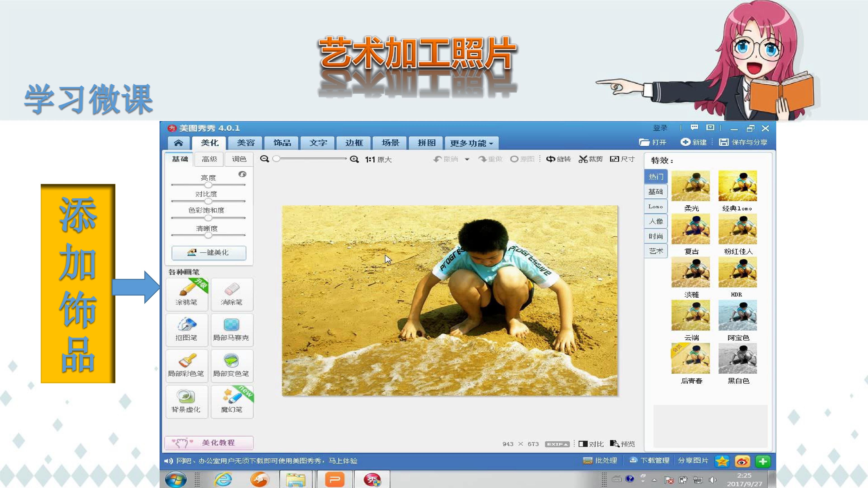Click the 旋转 rotate toolbar icon
The height and width of the screenshot is (488, 868).
(x=558, y=159)
